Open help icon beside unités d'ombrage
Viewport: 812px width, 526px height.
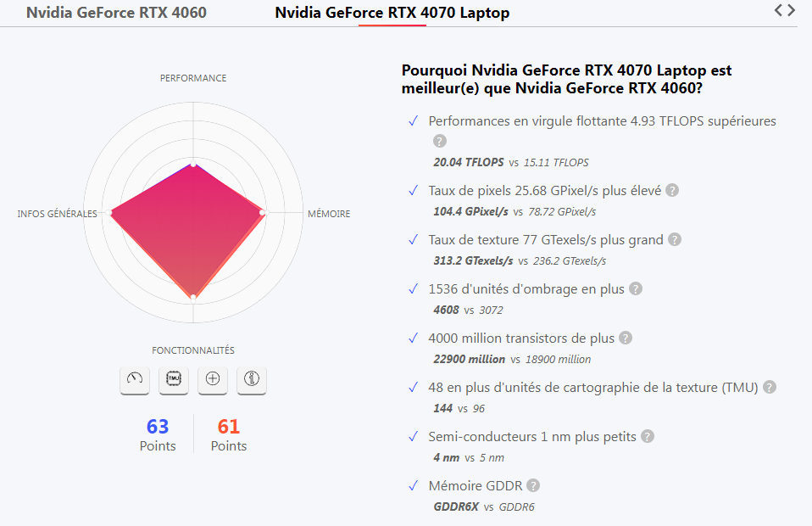[636, 288]
